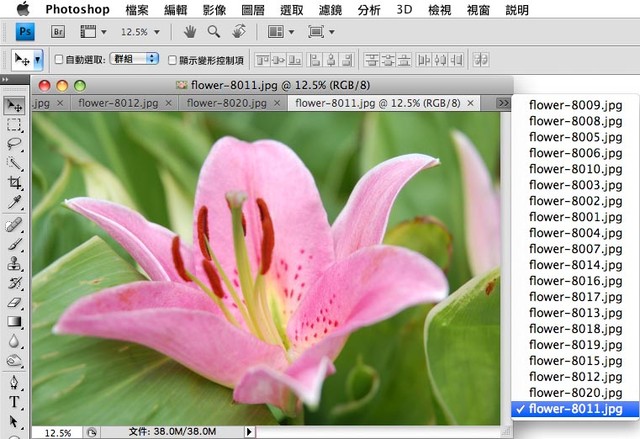
Task: Select the History Brush tool
Action: click(15, 283)
